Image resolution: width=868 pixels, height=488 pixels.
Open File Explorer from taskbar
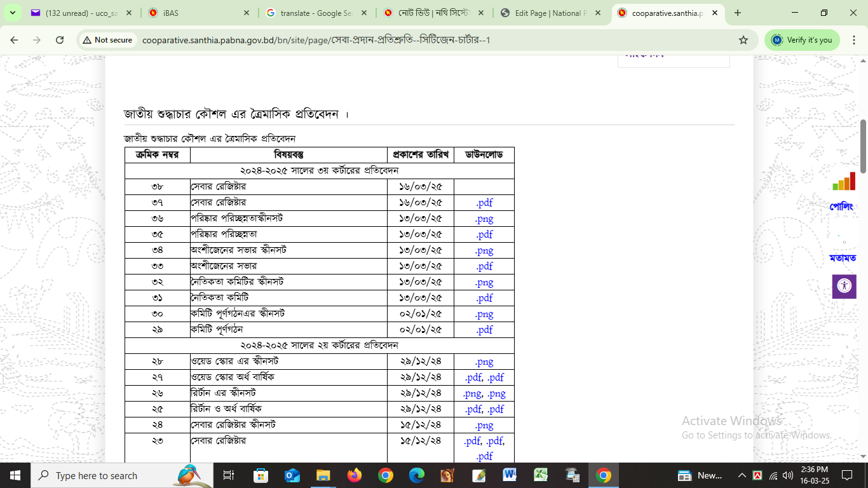(323, 475)
